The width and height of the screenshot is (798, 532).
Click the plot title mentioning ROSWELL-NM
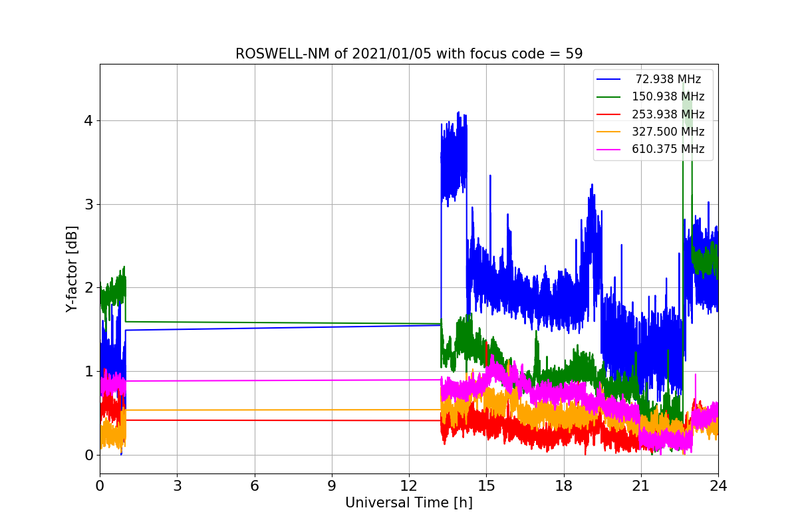409,54
